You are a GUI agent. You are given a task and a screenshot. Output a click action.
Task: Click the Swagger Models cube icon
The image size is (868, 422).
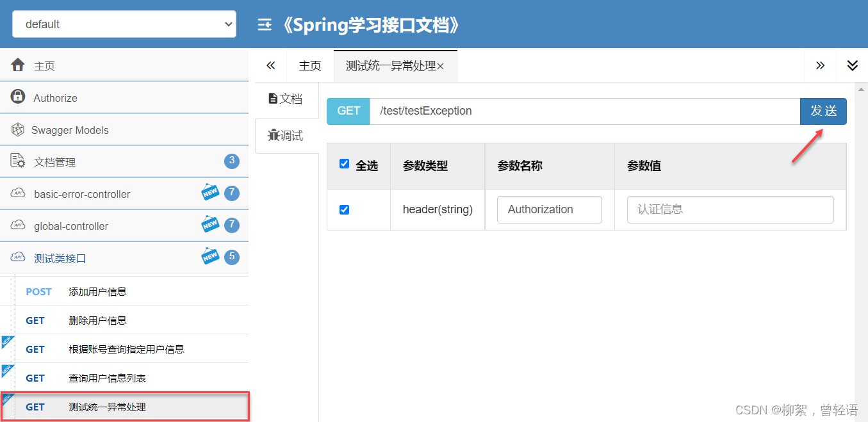(x=18, y=129)
